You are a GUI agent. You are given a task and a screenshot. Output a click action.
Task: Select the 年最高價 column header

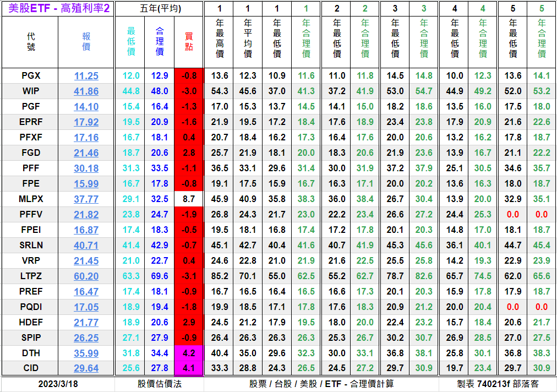click(x=220, y=42)
